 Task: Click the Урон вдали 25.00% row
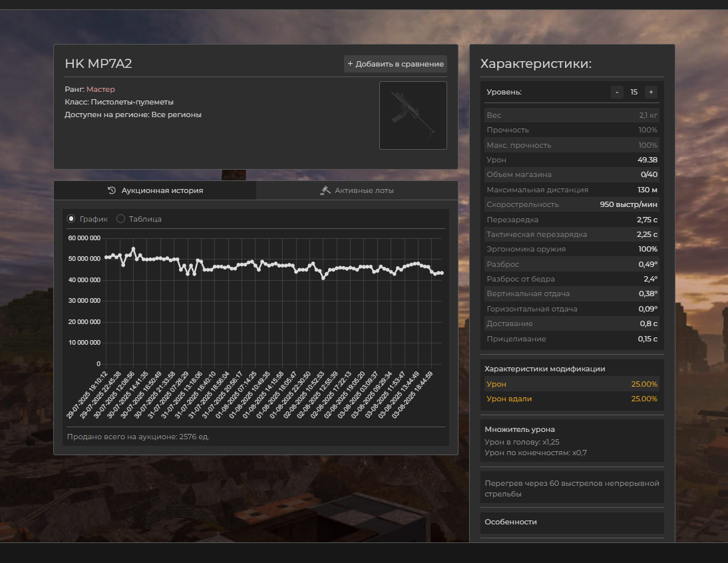click(572, 399)
